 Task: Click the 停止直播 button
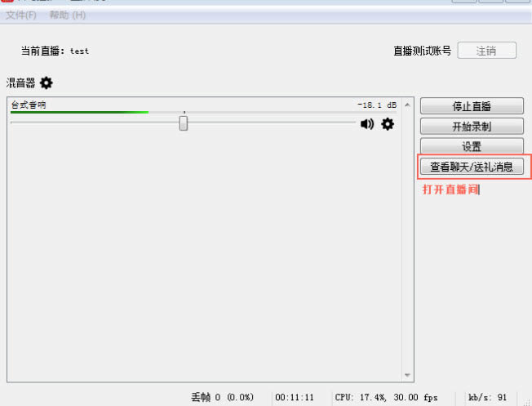(x=472, y=106)
